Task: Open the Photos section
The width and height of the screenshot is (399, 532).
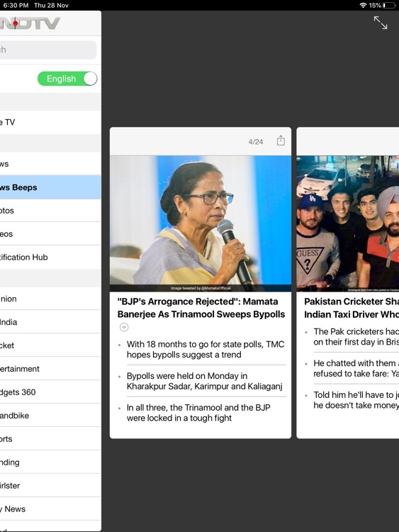Action: tap(50, 211)
